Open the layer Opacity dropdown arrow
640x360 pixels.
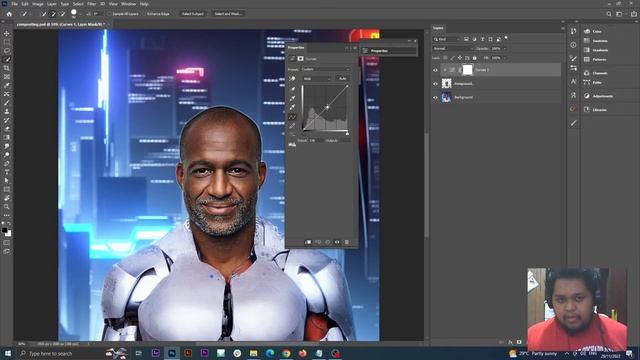[505, 49]
